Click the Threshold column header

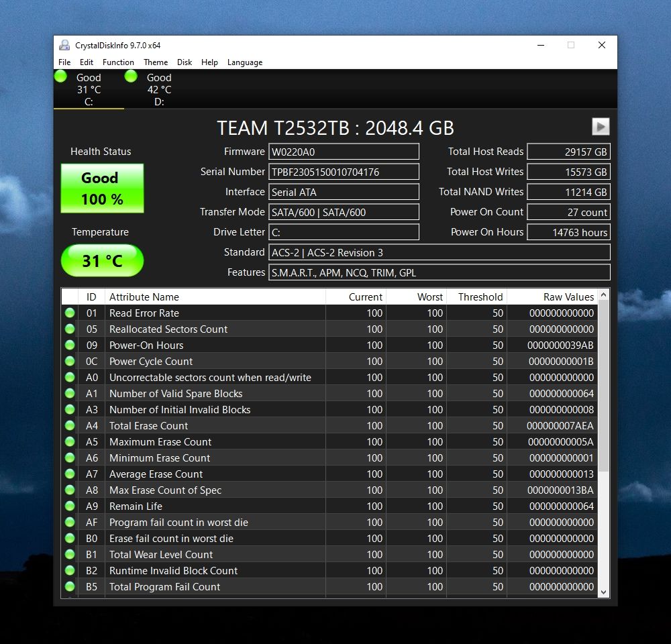point(476,297)
